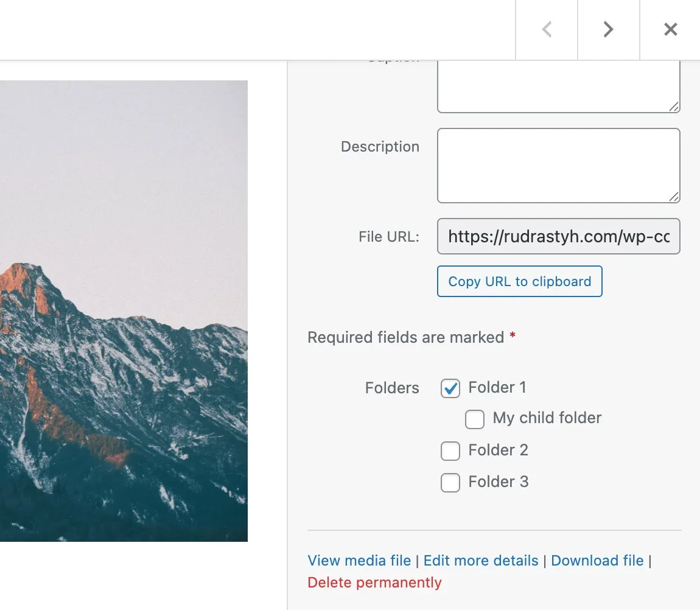Click into the Caption text area
This screenshot has height=610, width=700.
[558, 86]
